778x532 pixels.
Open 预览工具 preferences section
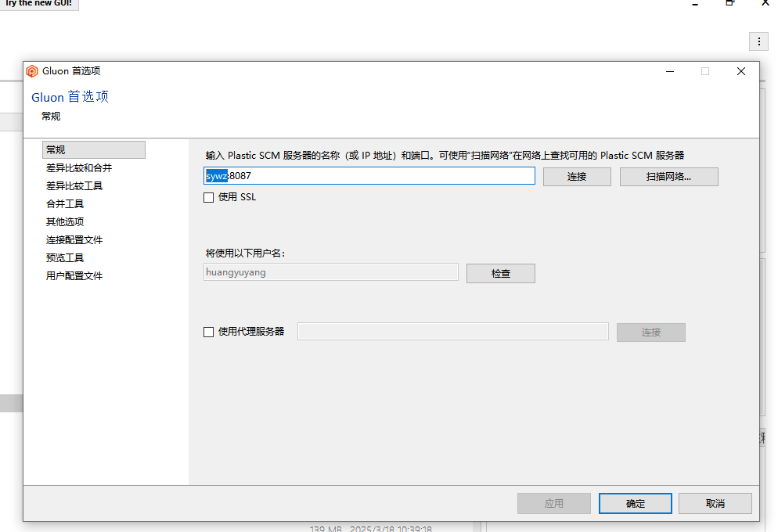coord(65,258)
